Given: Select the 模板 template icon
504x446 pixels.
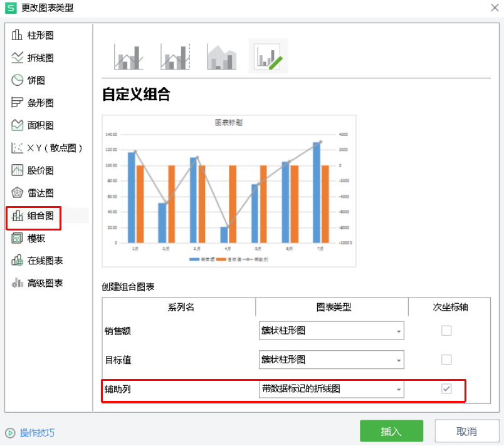Looking at the screenshot, I should point(17,238).
